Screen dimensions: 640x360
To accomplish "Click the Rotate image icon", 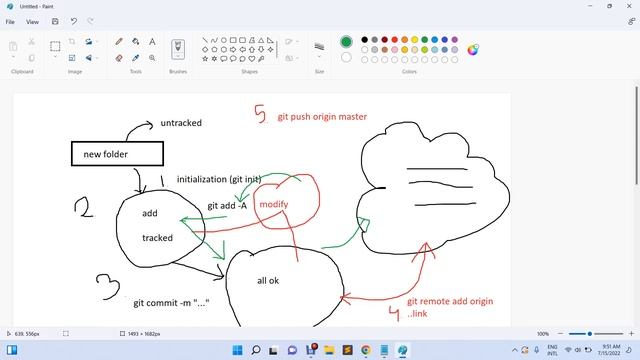I will (89, 42).
